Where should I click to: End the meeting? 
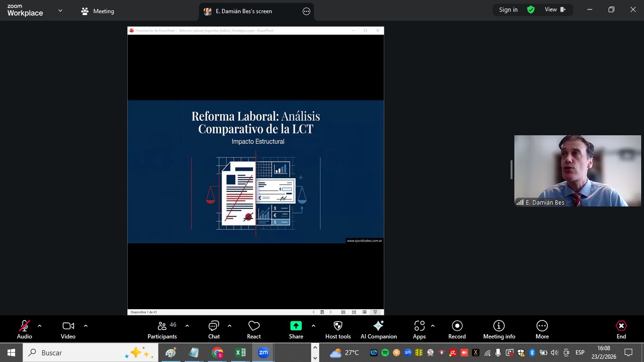(621, 329)
